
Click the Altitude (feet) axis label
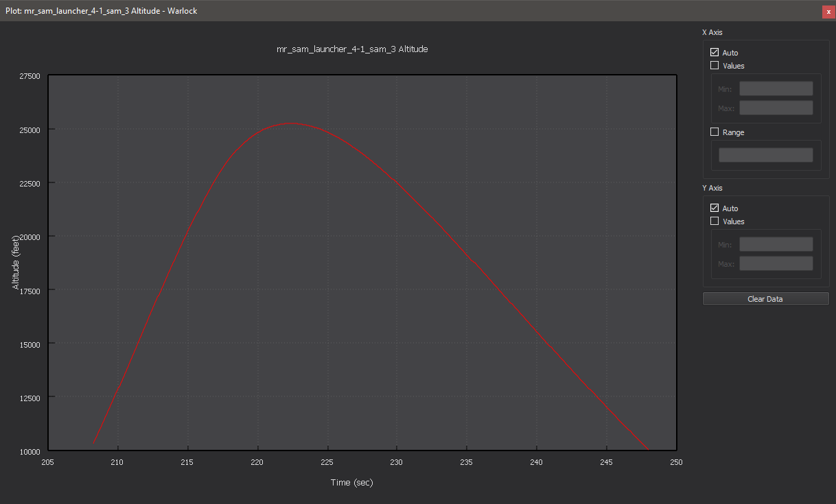(x=16, y=264)
